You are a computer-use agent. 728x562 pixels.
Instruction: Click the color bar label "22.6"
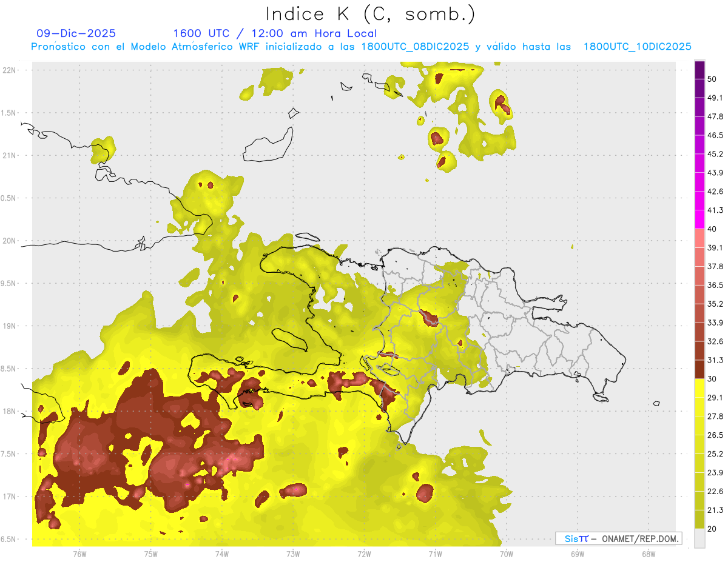click(715, 492)
